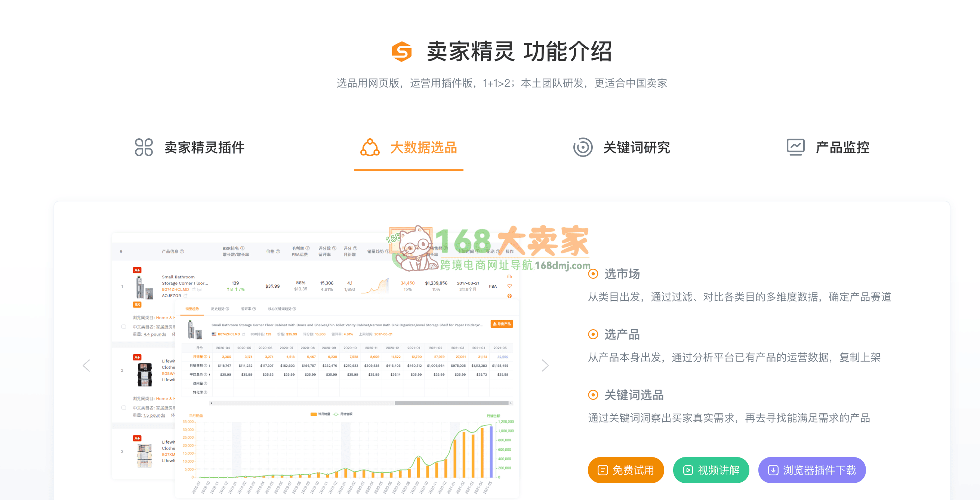Screen dimensions: 980x500
Task: Click the 浏览器插件下载 button
Action: coord(812,470)
